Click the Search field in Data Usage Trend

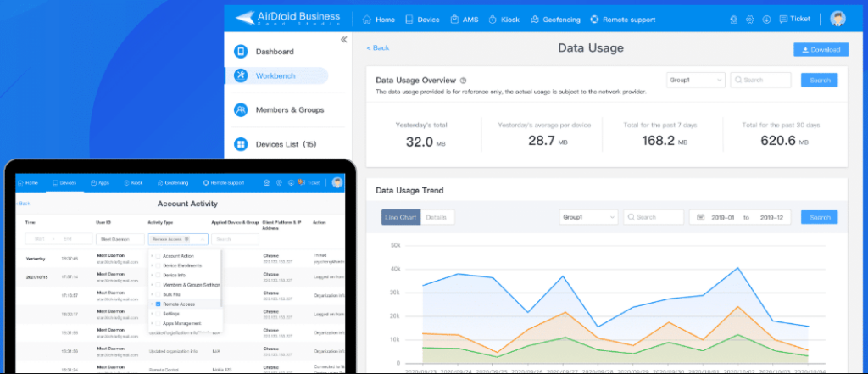click(x=654, y=217)
